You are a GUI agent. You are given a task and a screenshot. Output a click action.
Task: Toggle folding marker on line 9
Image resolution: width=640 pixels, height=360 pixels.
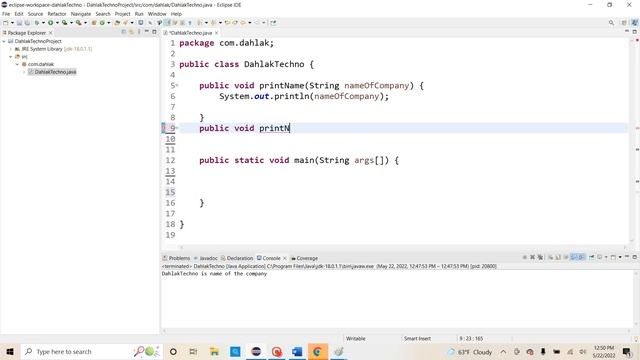[x=177, y=128]
